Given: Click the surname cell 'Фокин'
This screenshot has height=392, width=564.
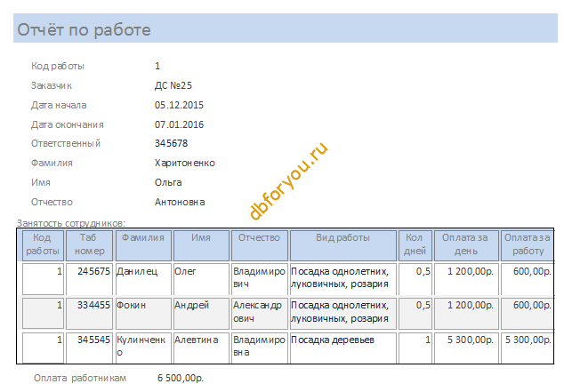Looking at the screenshot, I should pos(143,313).
